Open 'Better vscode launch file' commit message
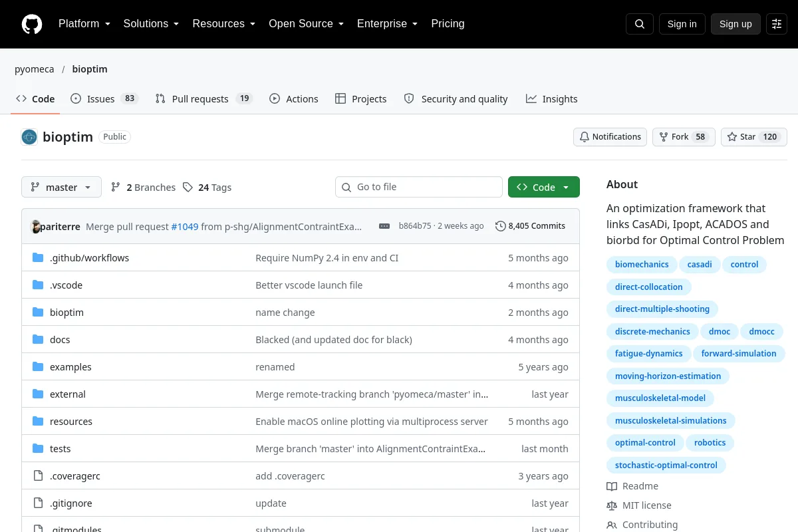798x532 pixels. (309, 285)
